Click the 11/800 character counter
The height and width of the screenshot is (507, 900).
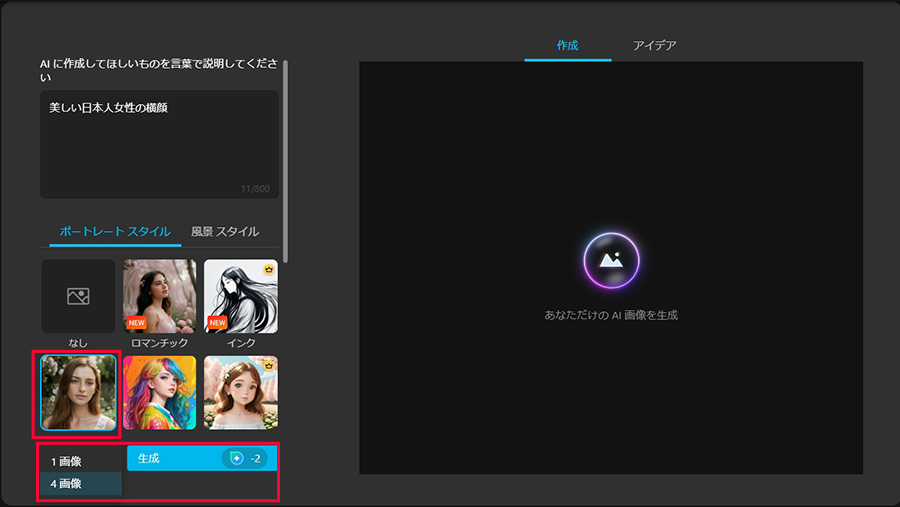point(255,189)
